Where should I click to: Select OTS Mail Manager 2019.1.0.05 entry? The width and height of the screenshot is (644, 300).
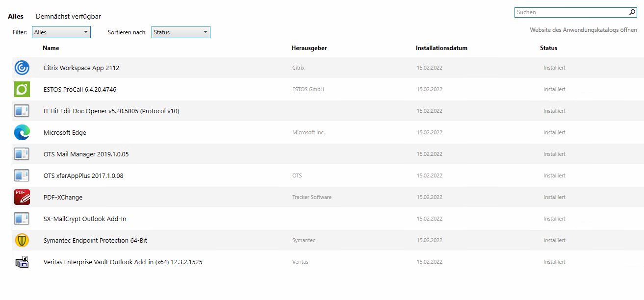click(86, 154)
